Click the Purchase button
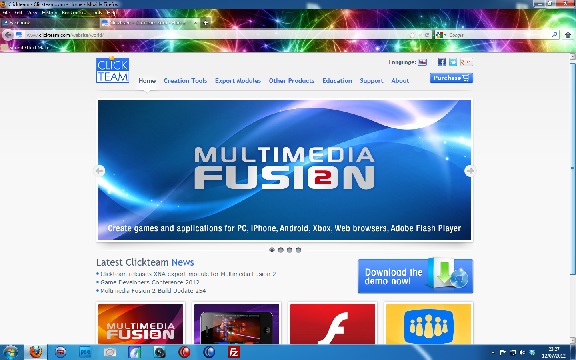 pos(451,78)
